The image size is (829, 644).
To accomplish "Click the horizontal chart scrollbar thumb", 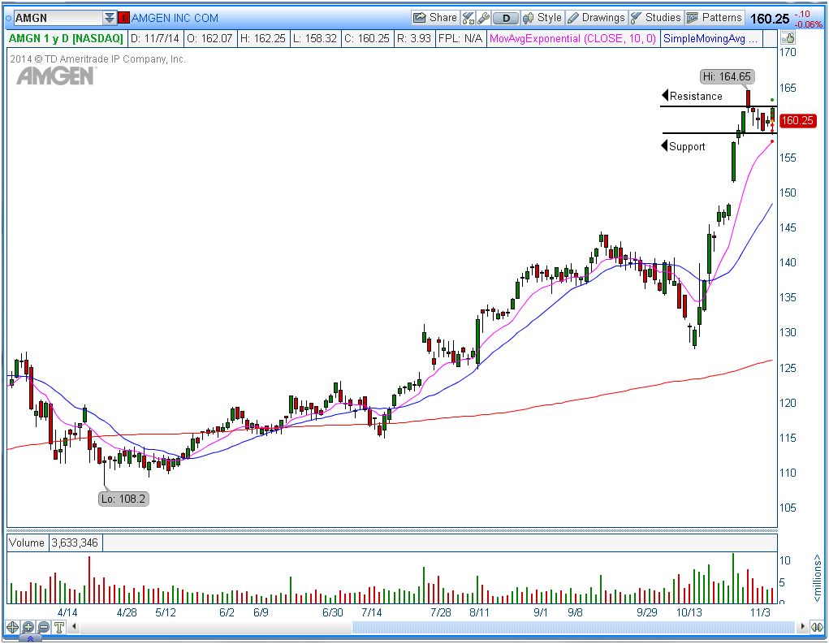I will 573,627.
